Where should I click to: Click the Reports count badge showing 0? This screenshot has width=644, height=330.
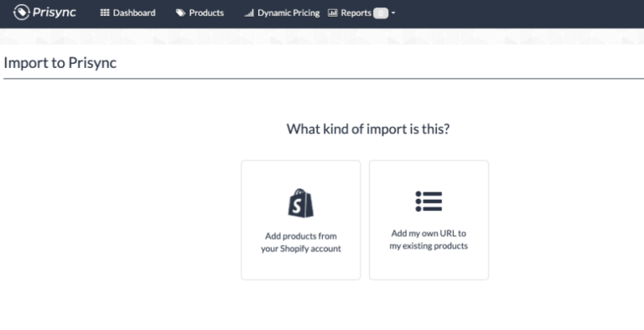pyautogui.click(x=381, y=13)
